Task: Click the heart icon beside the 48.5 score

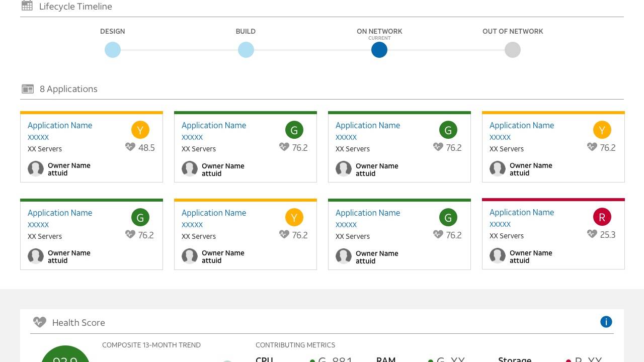Action: (x=130, y=147)
